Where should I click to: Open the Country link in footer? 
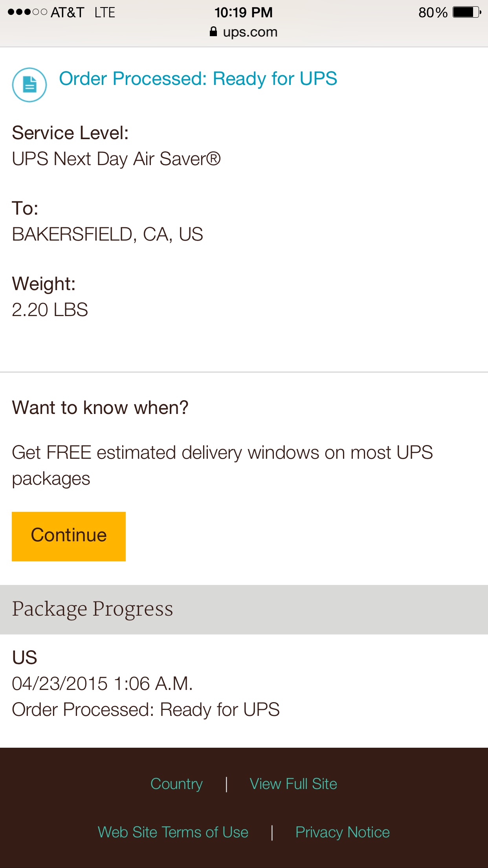[176, 784]
